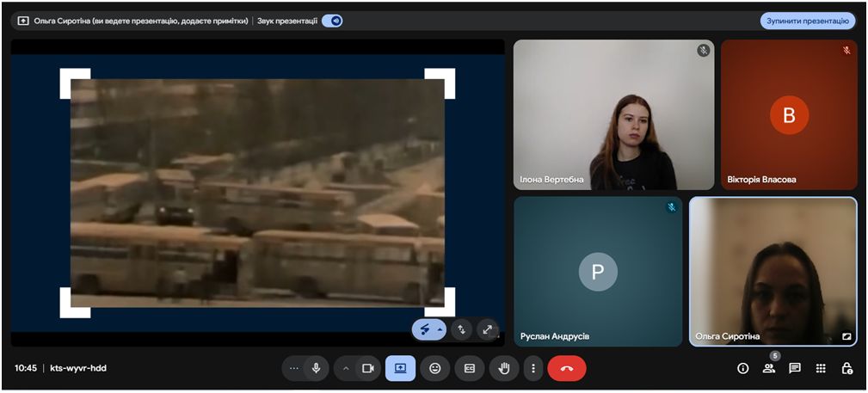Open the meeting details info icon
The height and width of the screenshot is (393, 868).
click(743, 368)
